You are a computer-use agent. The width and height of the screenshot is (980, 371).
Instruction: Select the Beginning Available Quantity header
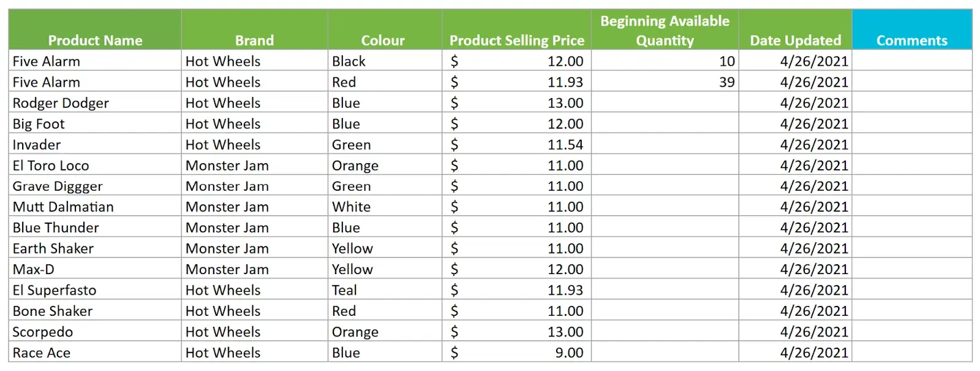665,31
